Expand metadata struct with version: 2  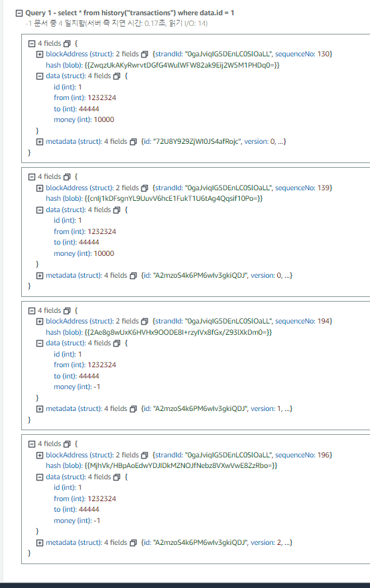click(40, 543)
